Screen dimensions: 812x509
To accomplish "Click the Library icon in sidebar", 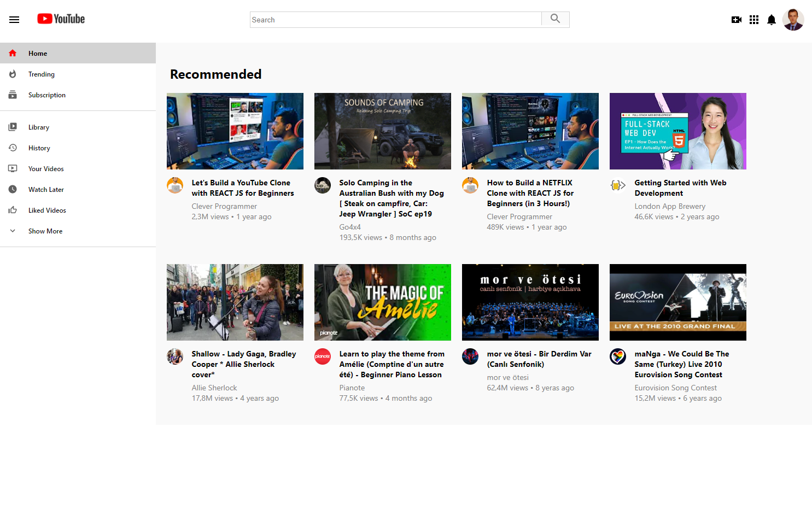I will tap(13, 127).
